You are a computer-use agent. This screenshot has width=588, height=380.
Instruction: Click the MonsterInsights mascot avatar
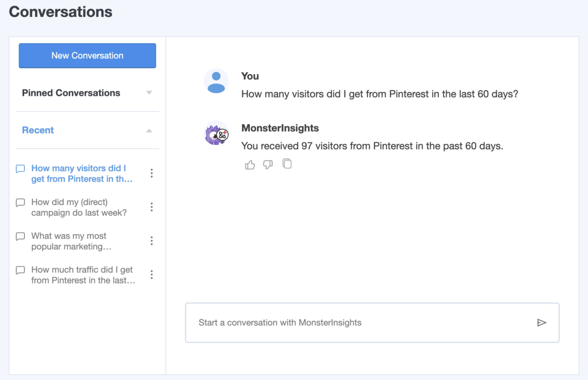pos(216,134)
